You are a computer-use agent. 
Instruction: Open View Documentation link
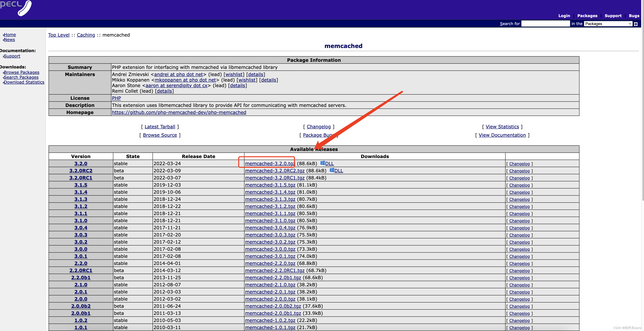(502, 135)
